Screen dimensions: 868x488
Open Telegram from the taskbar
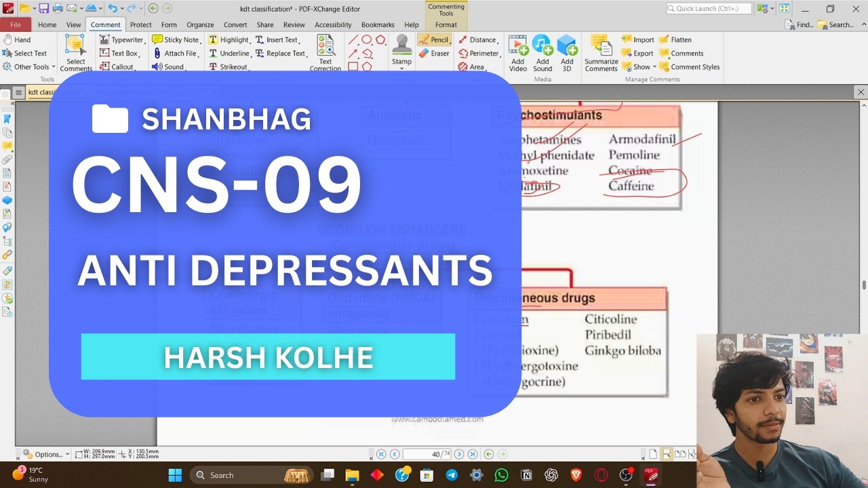tap(451, 475)
